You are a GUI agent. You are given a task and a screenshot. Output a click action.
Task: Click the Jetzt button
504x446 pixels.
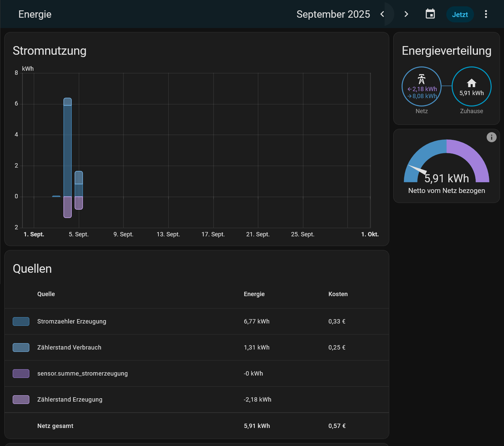tap(460, 14)
